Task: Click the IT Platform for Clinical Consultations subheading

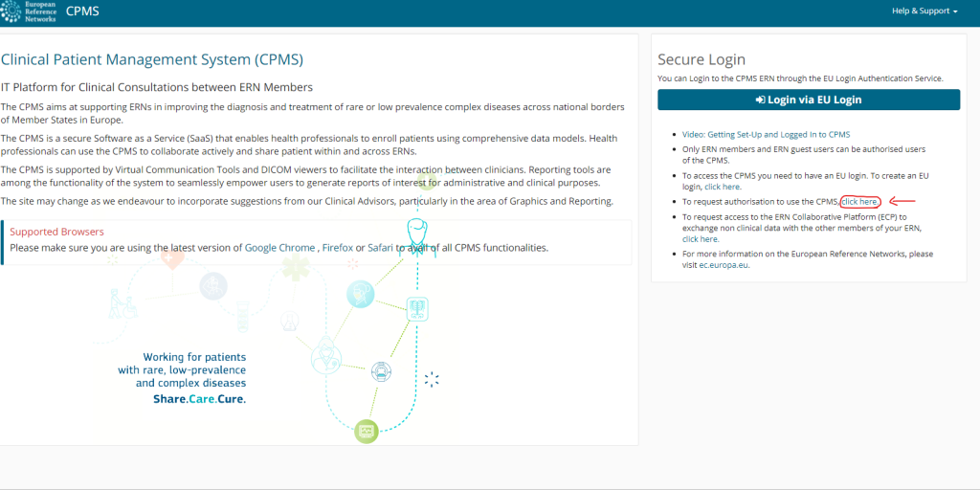Action: click(x=157, y=87)
